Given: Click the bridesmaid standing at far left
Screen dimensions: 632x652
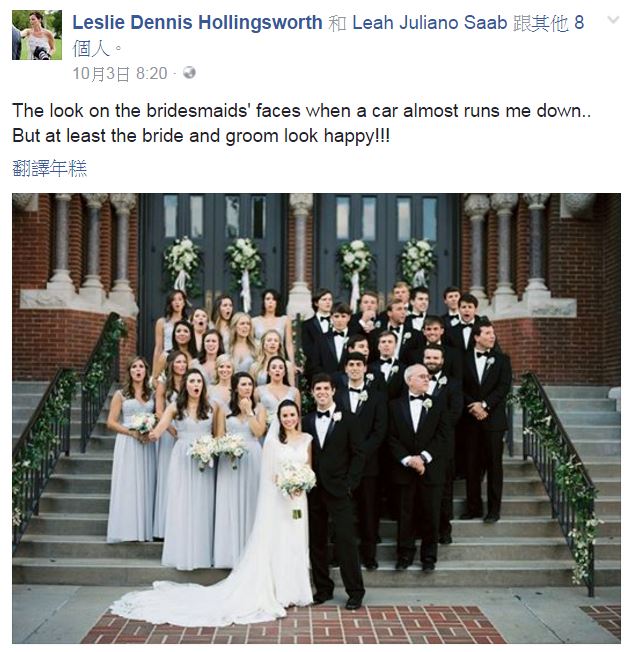Looking at the screenshot, I should tap(133, 449).
